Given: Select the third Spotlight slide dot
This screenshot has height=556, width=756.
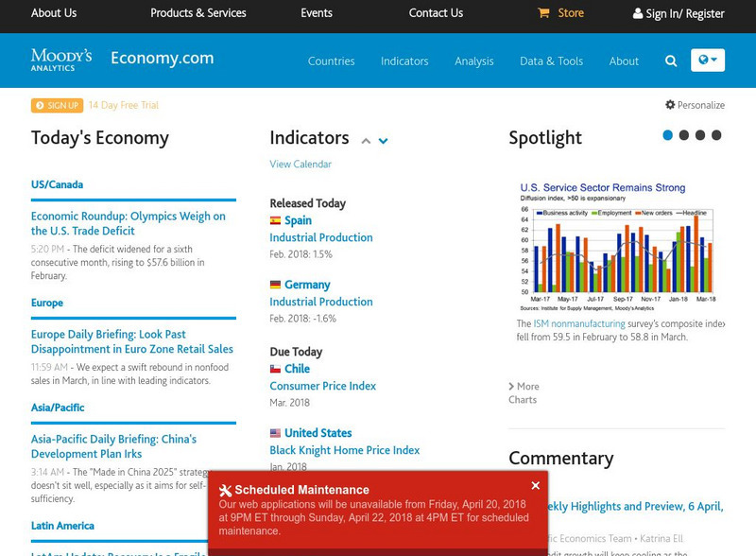Looking at the screenshot, I should 700,135.
